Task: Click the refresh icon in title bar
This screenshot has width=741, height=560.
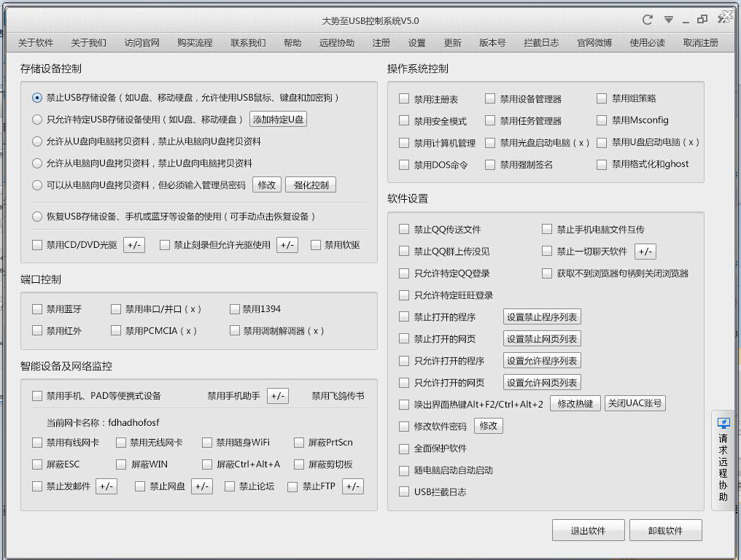Action: click(x=647, y=20)
